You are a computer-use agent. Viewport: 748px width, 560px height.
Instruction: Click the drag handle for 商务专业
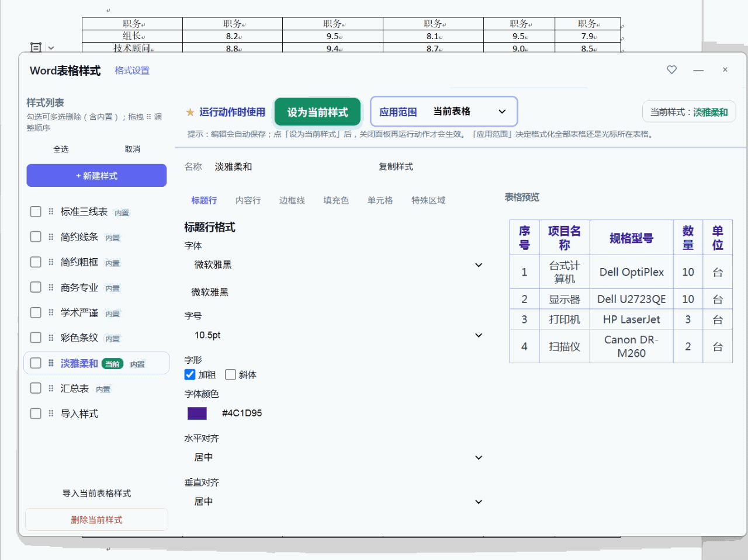pyautogui.click(x=51, y=287)
